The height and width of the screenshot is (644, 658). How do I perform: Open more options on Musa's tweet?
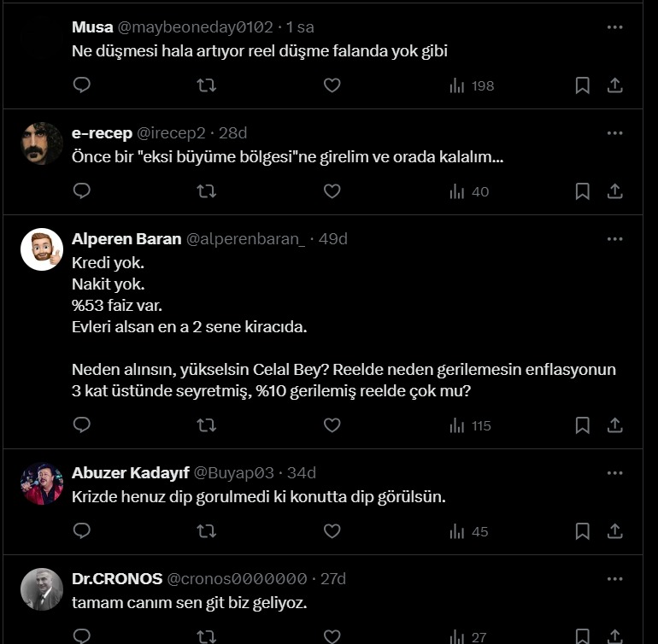tap(614, 27)
